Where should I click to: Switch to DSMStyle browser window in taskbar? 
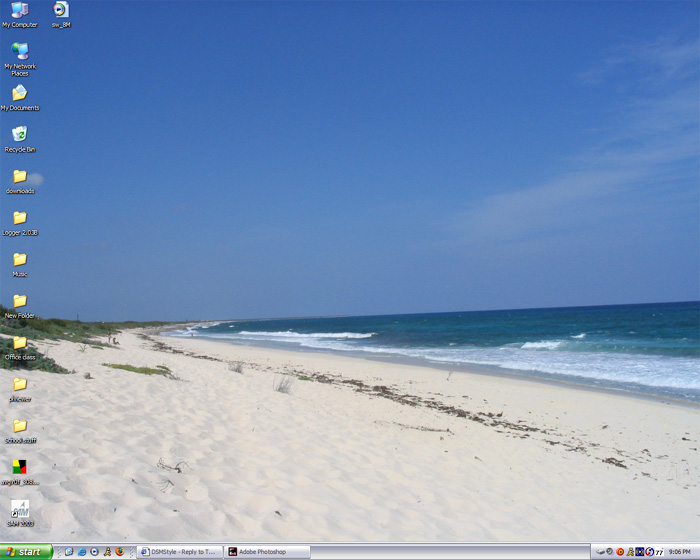[x=180, y=552]
